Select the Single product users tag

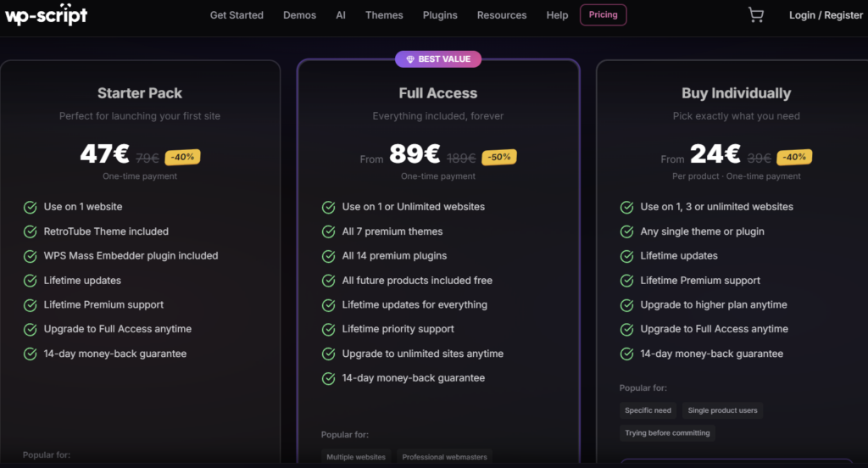[722, 410]
